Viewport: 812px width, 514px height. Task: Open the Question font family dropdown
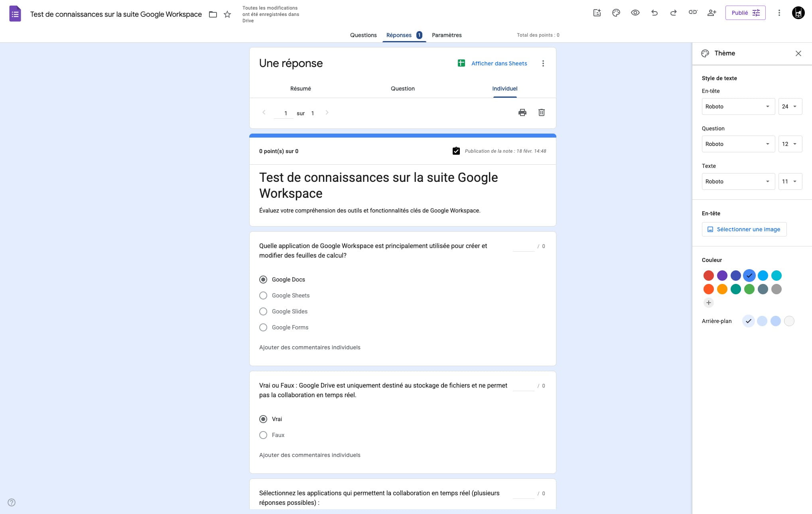[738, 144]
